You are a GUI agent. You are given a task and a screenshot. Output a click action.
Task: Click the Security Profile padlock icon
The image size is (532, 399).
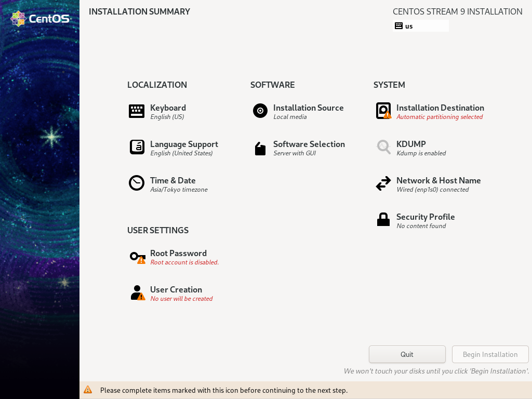pyautogui.click(x=383, y=220)
